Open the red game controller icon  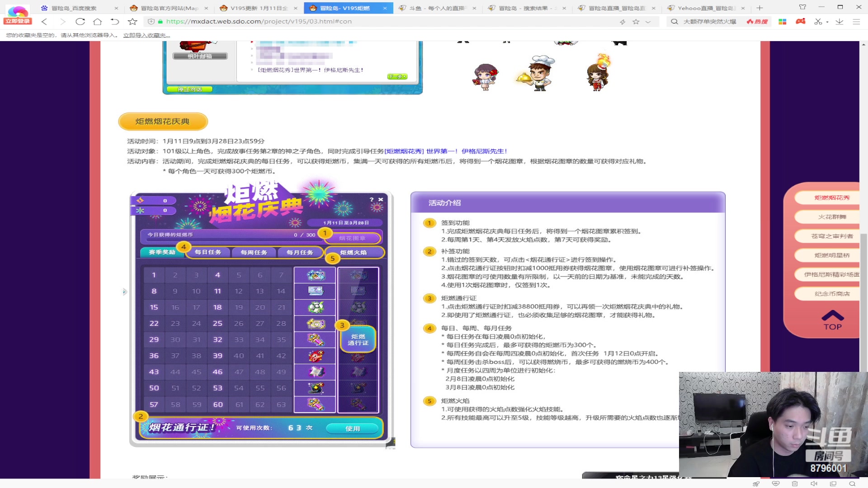click(801, 21)
